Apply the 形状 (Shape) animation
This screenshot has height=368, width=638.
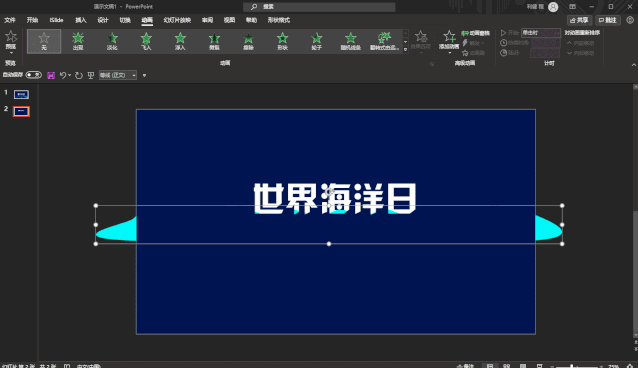282,41
